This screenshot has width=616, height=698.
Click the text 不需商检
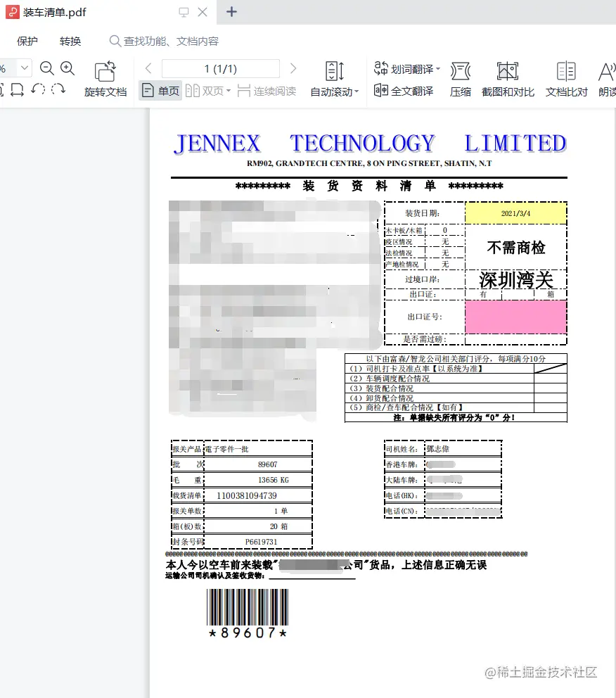[x=516, y=247]
